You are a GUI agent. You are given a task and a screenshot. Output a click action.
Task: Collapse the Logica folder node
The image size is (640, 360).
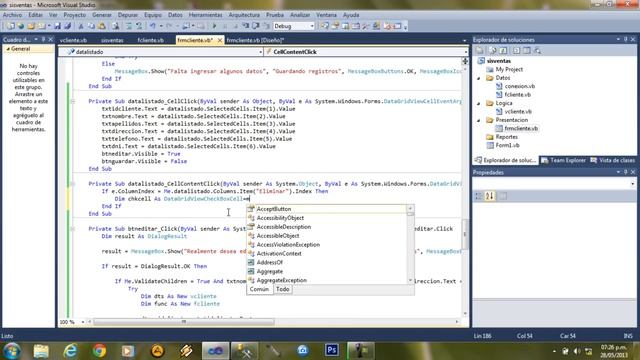(479, 103)
